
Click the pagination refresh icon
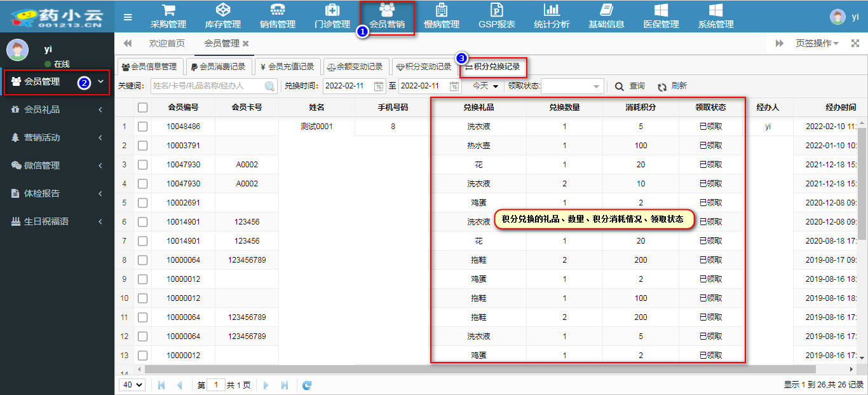click(x=307, y=385)
